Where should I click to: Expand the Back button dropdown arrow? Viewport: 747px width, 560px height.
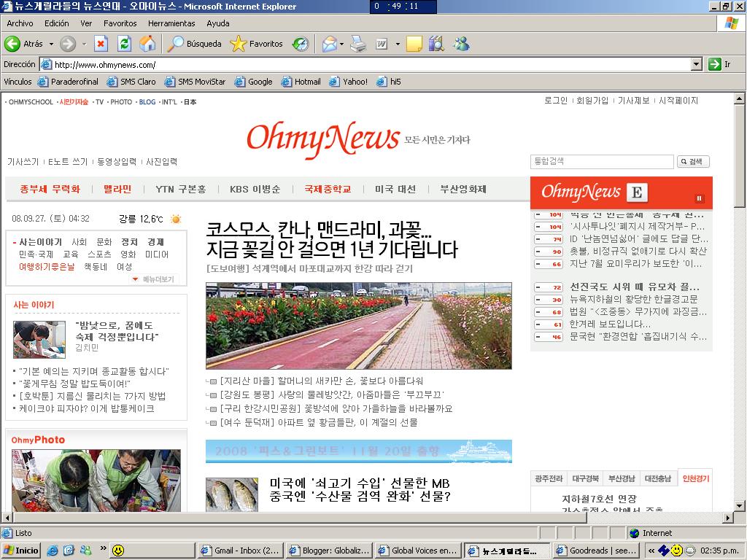[51, 45]
